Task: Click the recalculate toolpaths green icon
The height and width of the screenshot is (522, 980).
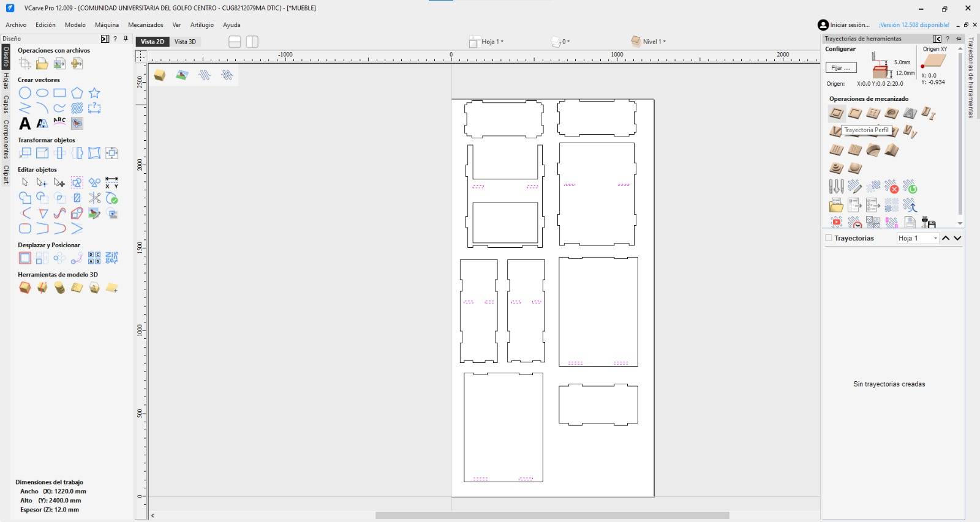Action: click(910, 187)
